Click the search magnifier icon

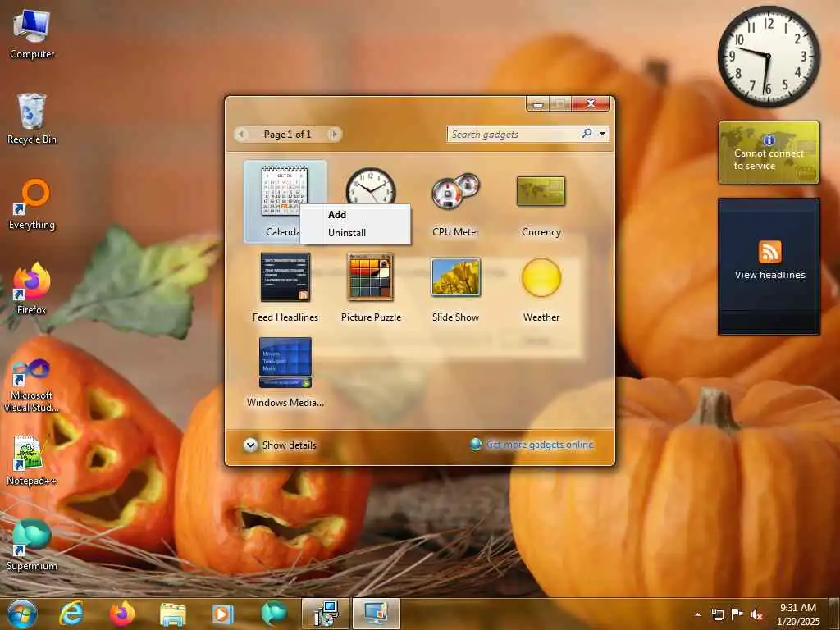point(587,134)
